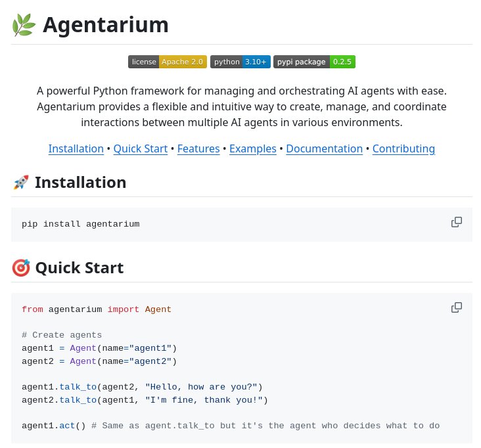Click the Agentarium main title text

[106, 25]
